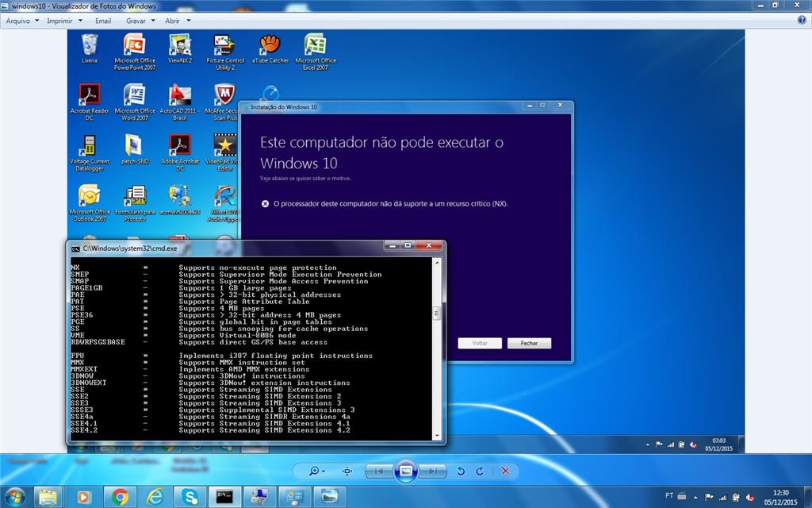
Task: Select Voltage Current Datalogger icon
Action: (x=90, y=152)
